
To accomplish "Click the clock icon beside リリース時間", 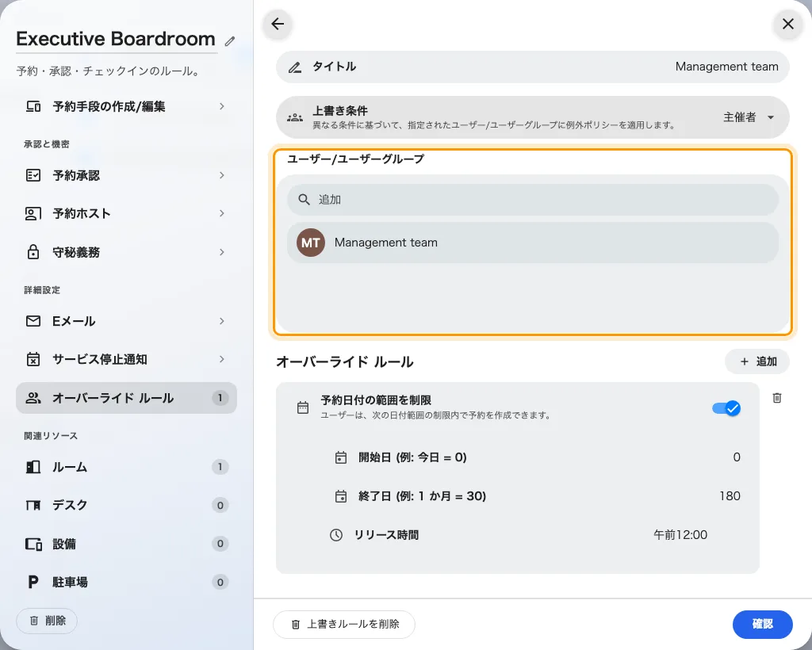I will point(336,535).
